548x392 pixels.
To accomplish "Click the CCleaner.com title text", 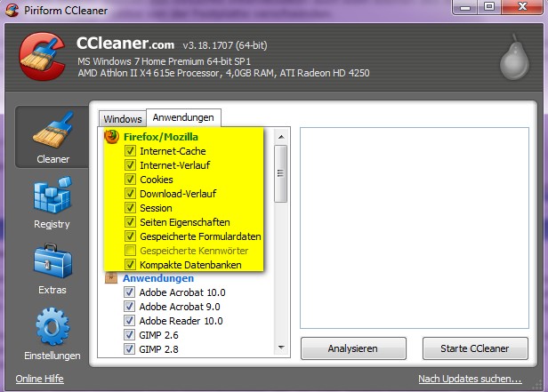I will click(125, 44).
